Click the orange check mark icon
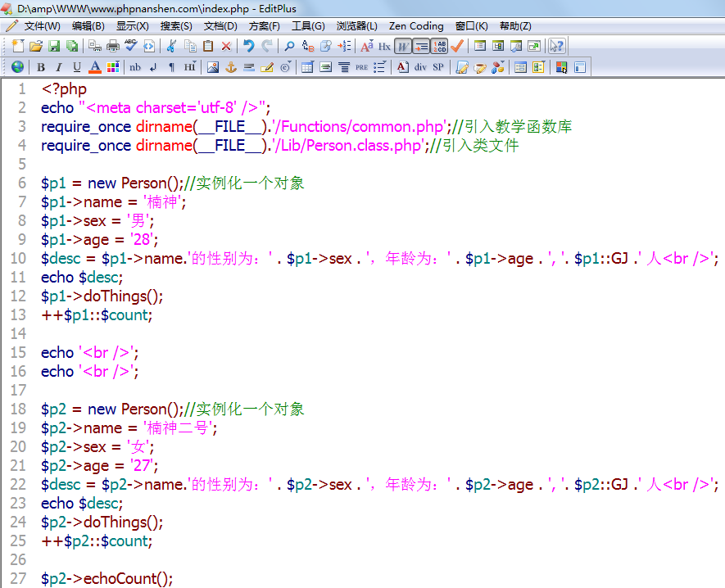 [x=457, y=46]
